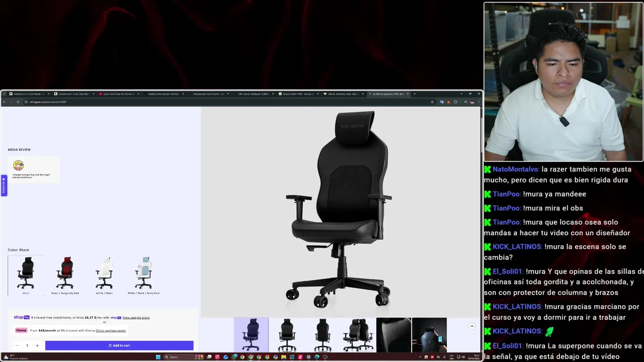The width and height of the screenshot is (644, 362).
Task: Click the Add to cart button
Action: [x=119, y=345]
